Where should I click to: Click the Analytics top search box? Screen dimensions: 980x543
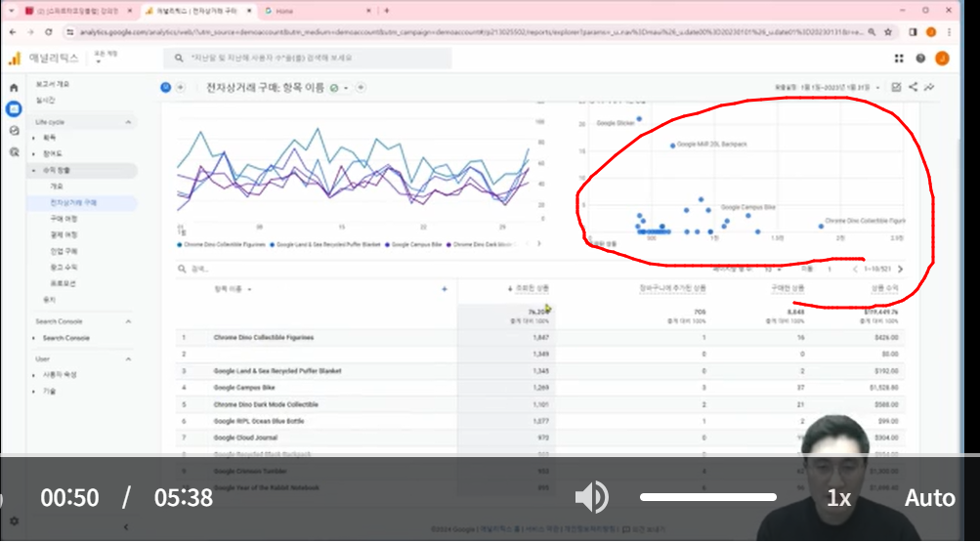click(308, 59)
